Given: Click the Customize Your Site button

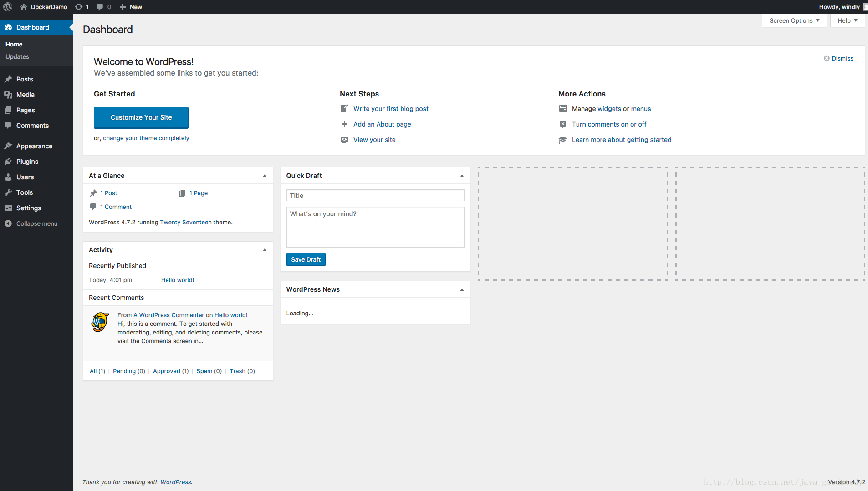Looking at the screenshot, I should click(x=141, y=117).
